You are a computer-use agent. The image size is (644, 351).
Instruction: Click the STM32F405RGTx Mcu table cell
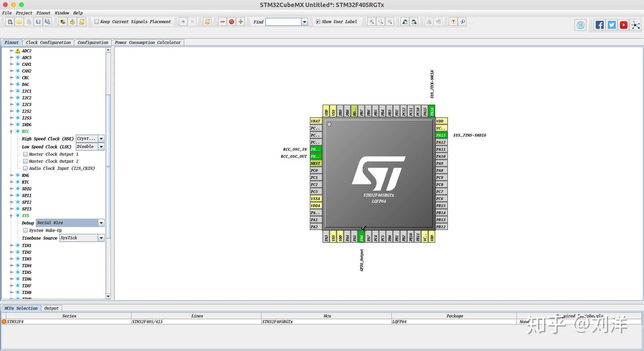click(326, 321)
